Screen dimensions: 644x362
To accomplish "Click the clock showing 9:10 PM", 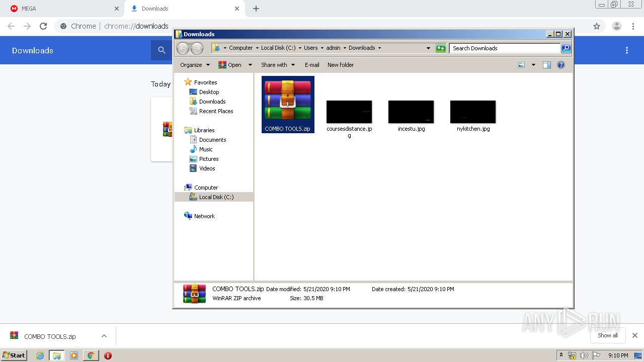I will [618, 355].
